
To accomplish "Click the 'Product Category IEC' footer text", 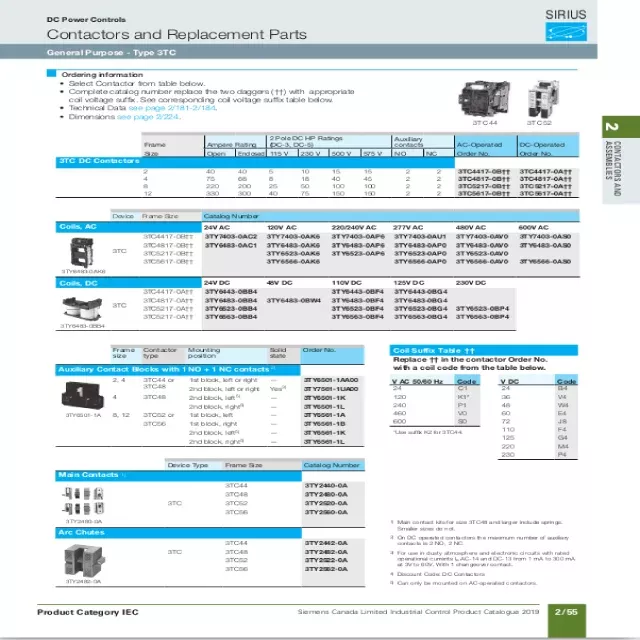I will pyautogui.click(x=88, y=612).
